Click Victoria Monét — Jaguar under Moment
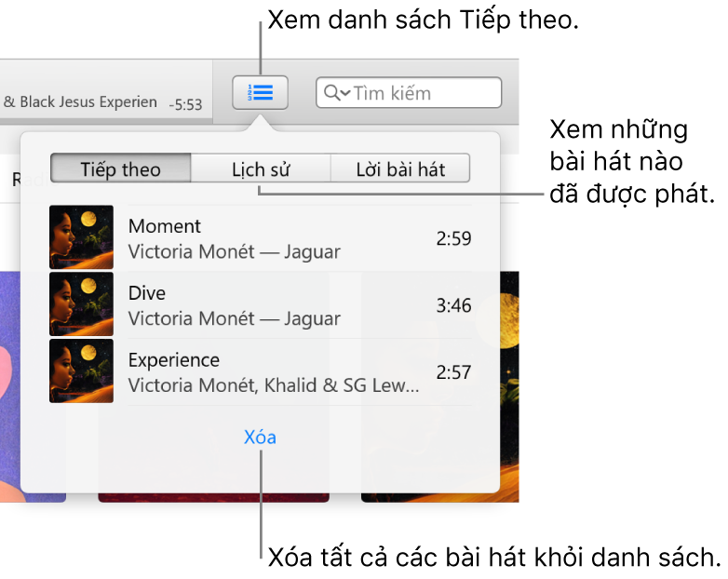This screenshot has height=579, width=728. pyautogui.click(x=235, y=251)
